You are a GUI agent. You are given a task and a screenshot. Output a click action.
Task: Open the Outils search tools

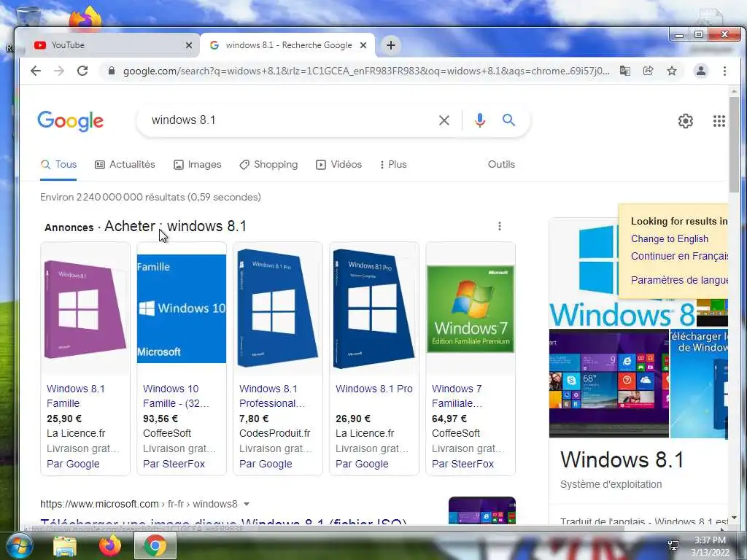[x=501, y=164]
